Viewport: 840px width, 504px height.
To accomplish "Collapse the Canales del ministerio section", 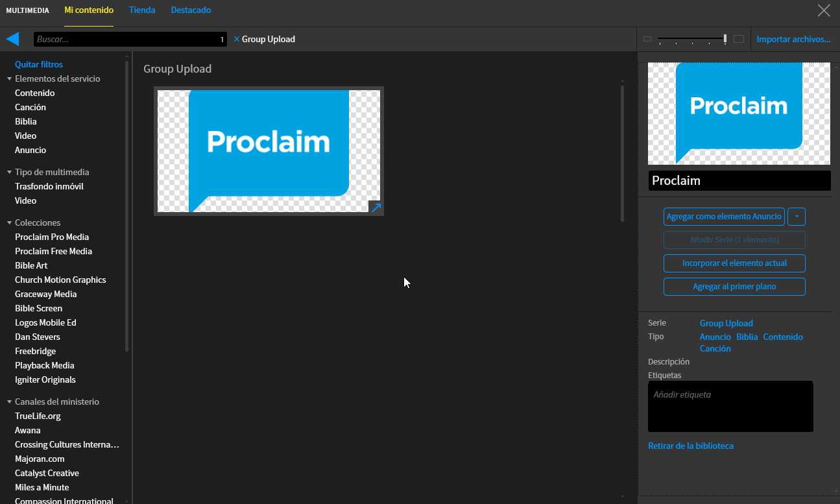I will (10, 402).
